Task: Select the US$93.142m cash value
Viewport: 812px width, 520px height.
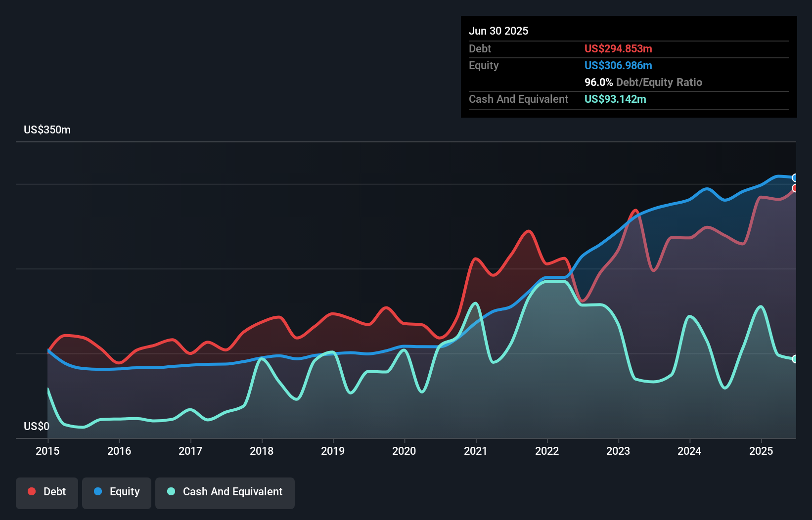Action: tap(615, 99)
